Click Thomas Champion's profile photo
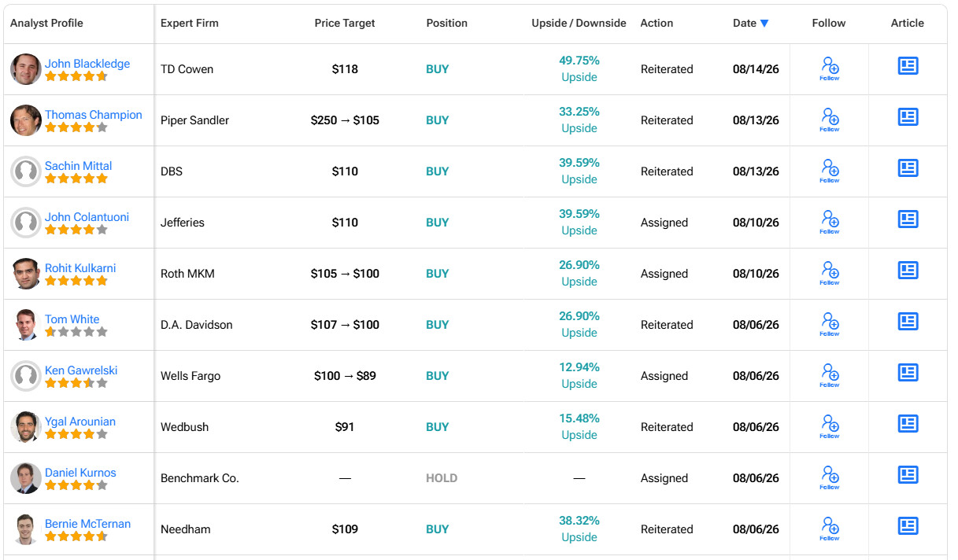This screenshot has width=958, height=560. (x=26, y=120)
